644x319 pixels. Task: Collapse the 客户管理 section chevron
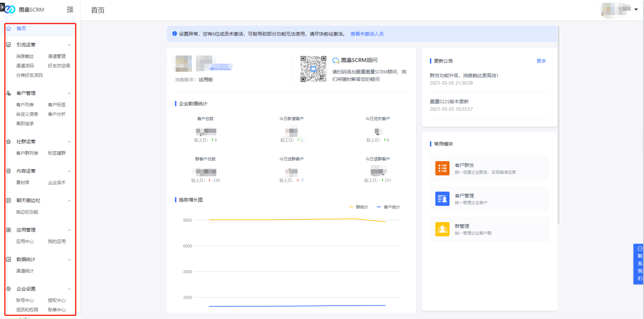pos(69,93)
